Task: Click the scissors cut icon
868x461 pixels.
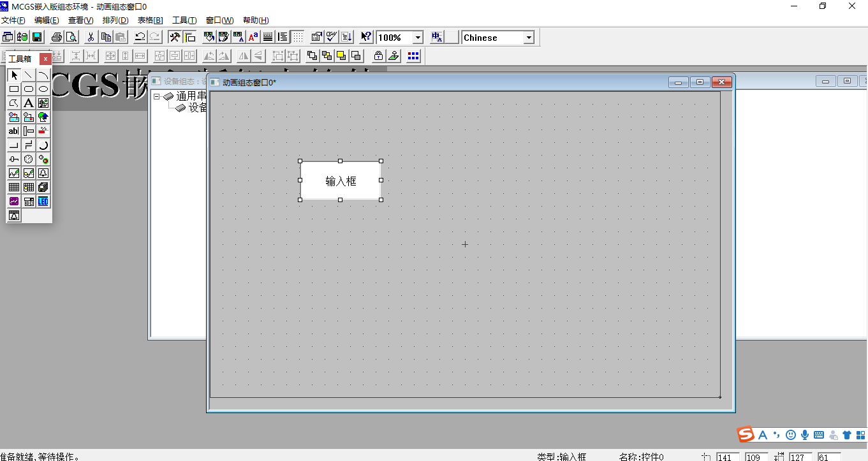Action: tap(91, 37)
